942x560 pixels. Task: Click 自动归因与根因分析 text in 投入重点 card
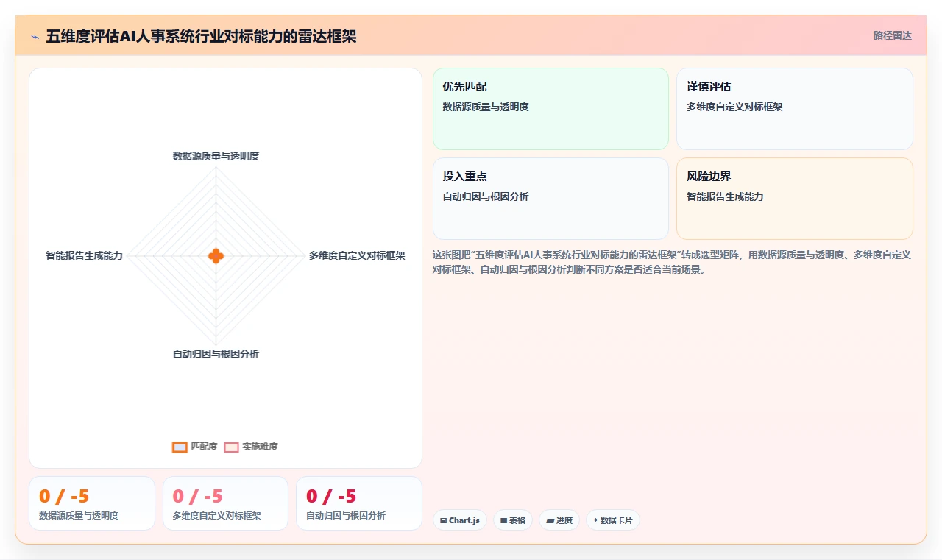tap(486, 196)
